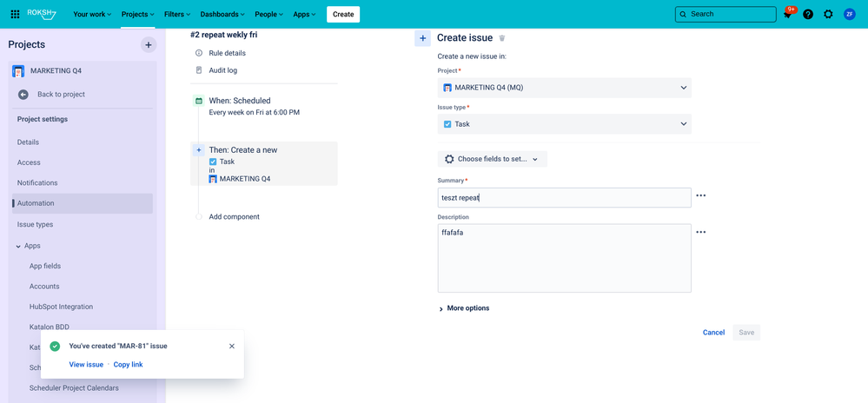Click the back arrow icon for Back to project

point(23,94)
